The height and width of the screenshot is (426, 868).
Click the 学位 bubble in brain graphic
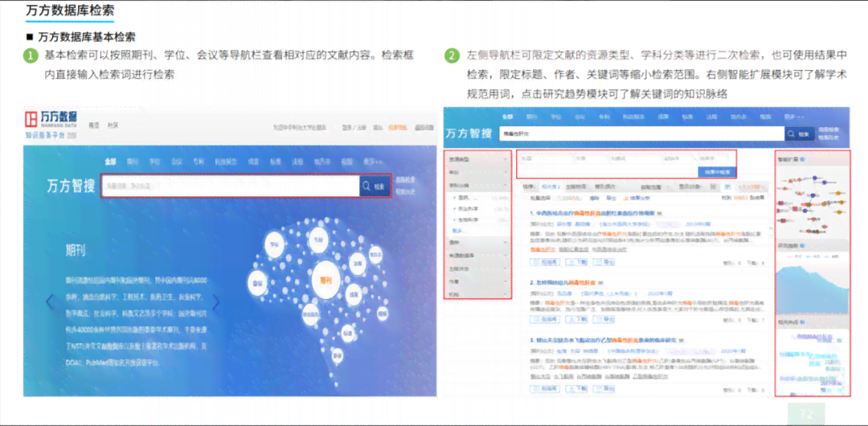coord(275,245)
